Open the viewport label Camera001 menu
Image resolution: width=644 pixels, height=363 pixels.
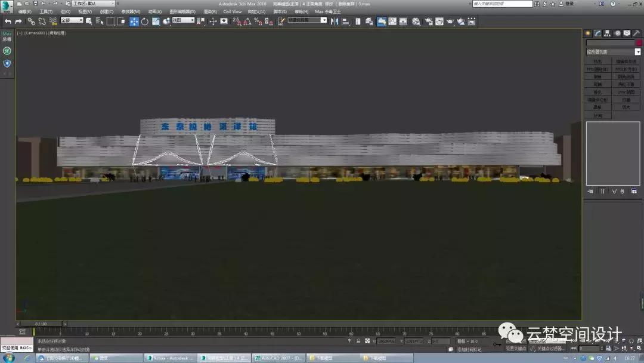pyautogui.click(x=34, y=32)
